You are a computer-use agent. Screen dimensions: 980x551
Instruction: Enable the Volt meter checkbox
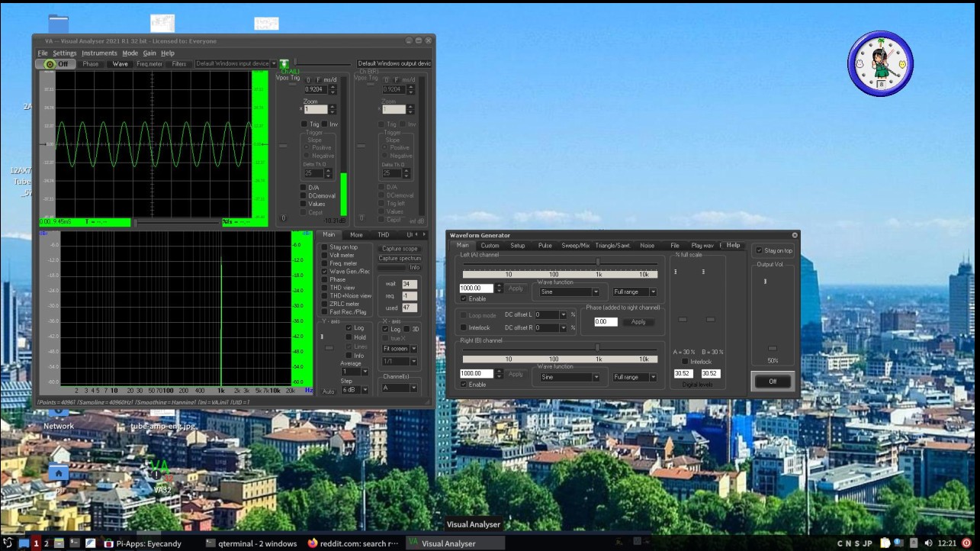pyautogui.click(x=325, y=256)
